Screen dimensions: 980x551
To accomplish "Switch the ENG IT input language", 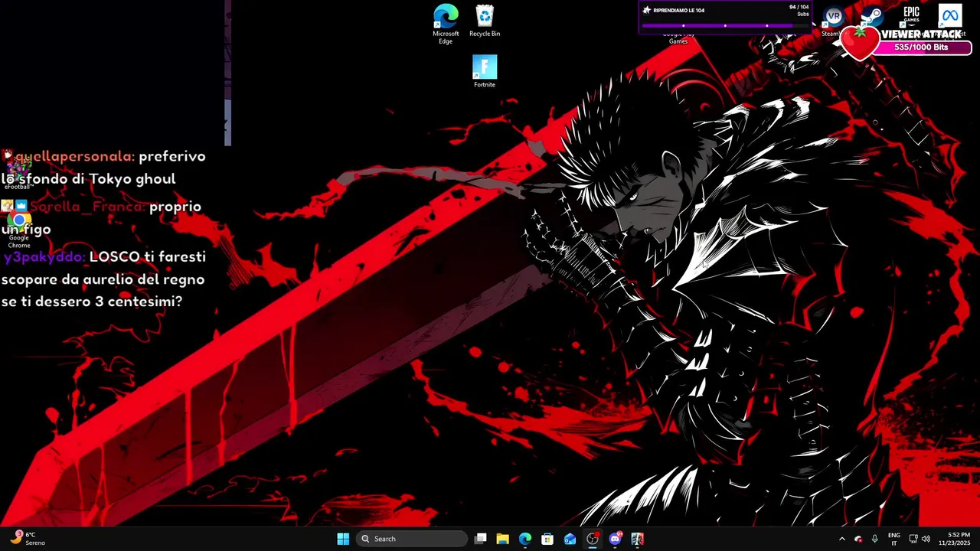I will [893, 539].
